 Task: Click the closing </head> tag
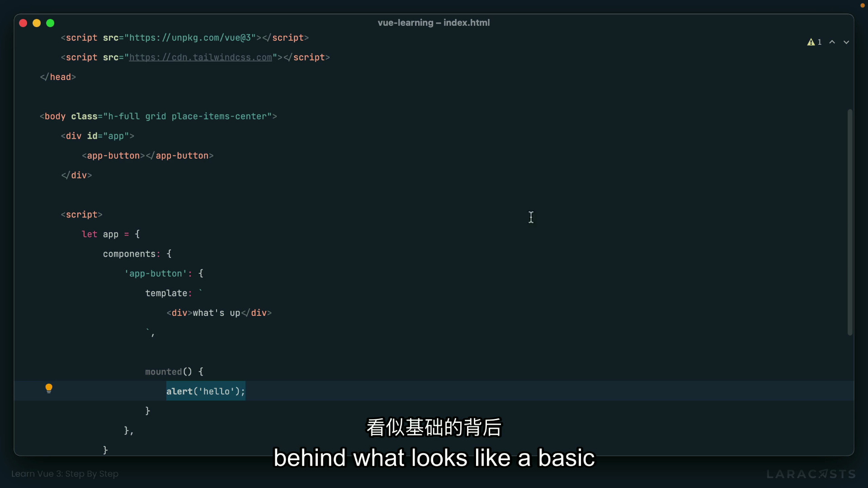[58, 77]
